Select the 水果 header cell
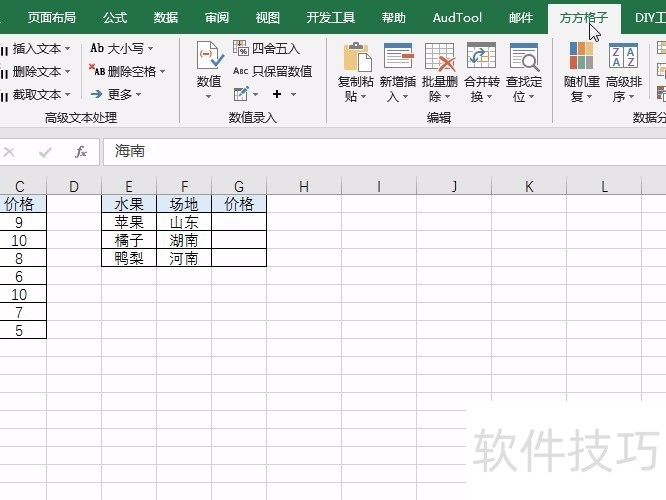 click(x=129, y=204)
